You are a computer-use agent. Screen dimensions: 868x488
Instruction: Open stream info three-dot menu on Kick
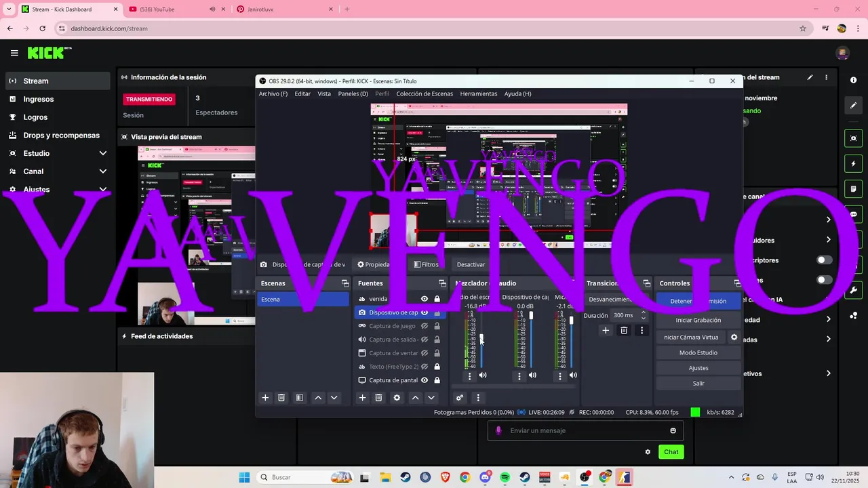click(x=826, y=77)
